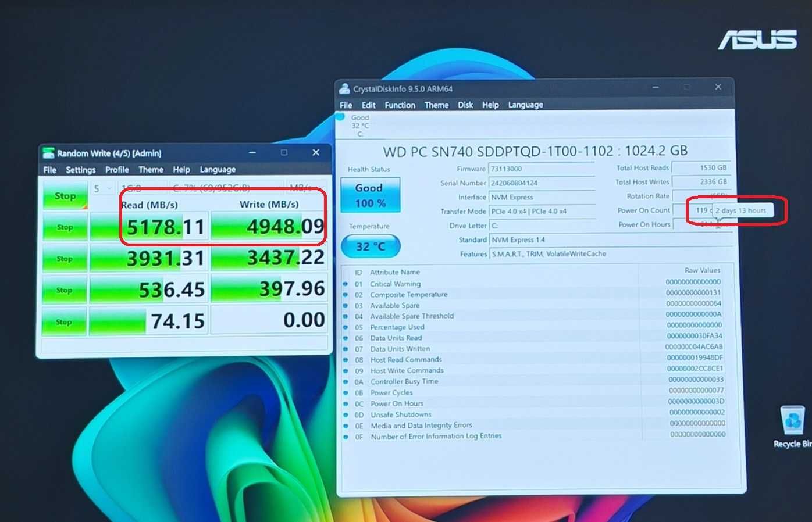This screenshot has width=812, height=522.
Task: Open Theme menu in Random Write window
Action: [151, 170]
